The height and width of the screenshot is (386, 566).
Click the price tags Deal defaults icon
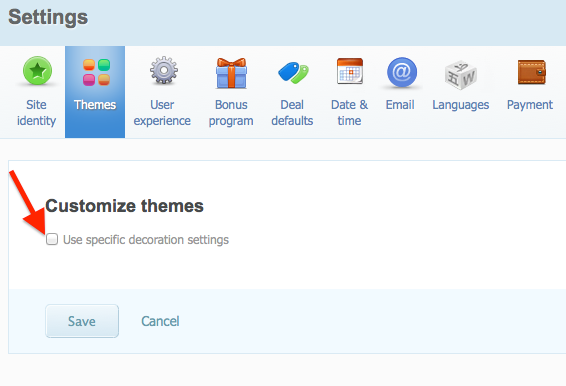click(x=293, y=73)
